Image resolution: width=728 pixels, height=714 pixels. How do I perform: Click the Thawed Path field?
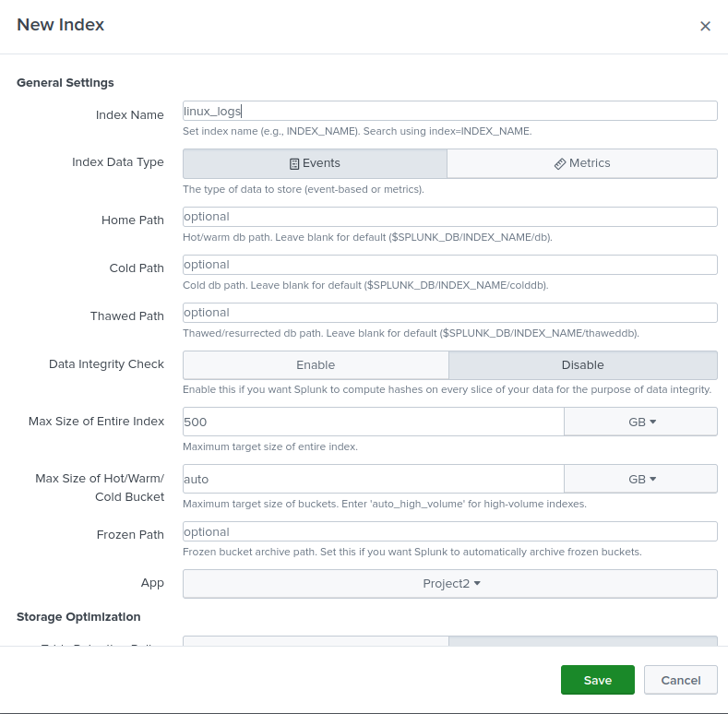click(450, 313)
